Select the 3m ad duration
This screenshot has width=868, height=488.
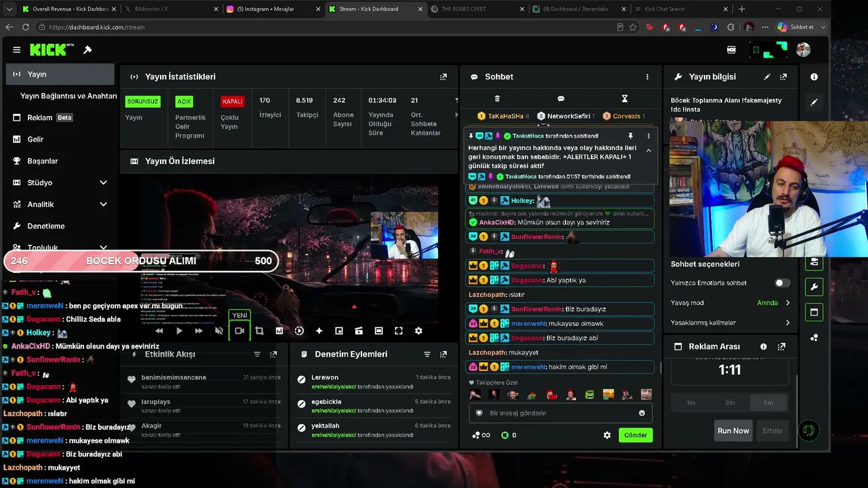coord(730,403)
